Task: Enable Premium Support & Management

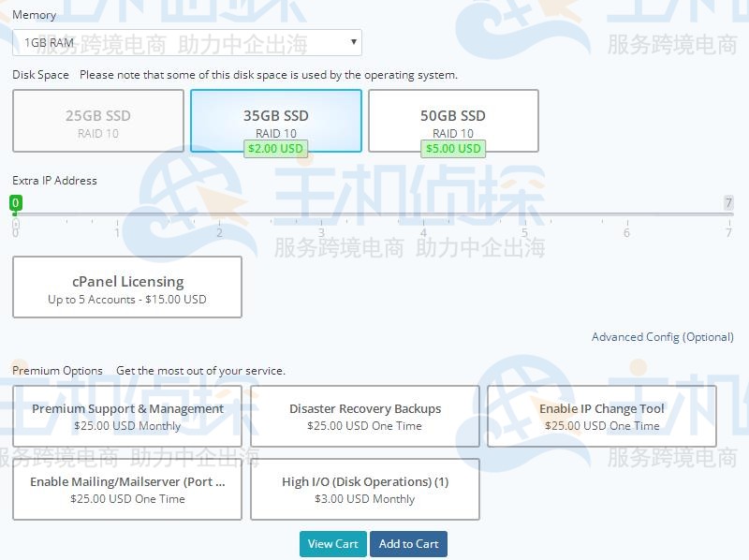Action: coord(126,416)
